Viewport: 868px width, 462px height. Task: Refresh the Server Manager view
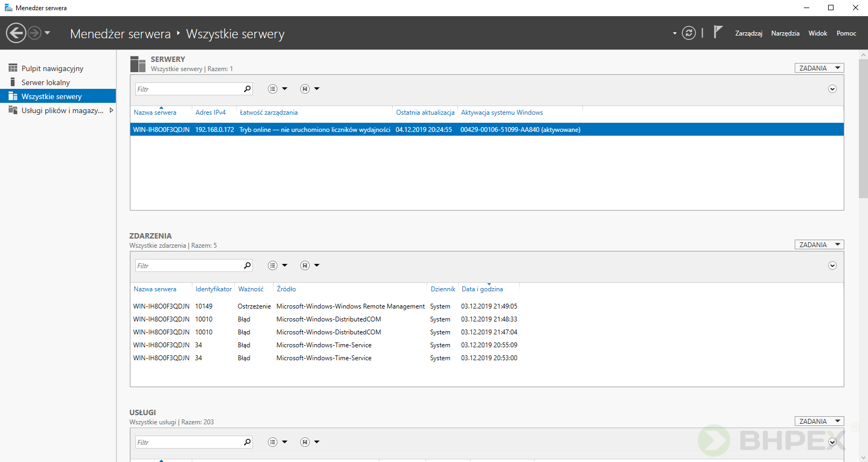(x=689, y=33)
